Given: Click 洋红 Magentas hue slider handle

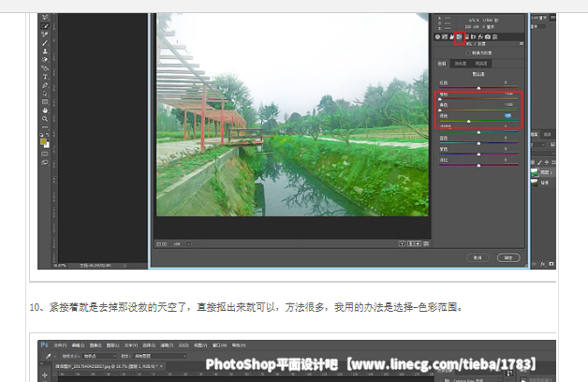Looking at the screenshot, I should point(478,166).
